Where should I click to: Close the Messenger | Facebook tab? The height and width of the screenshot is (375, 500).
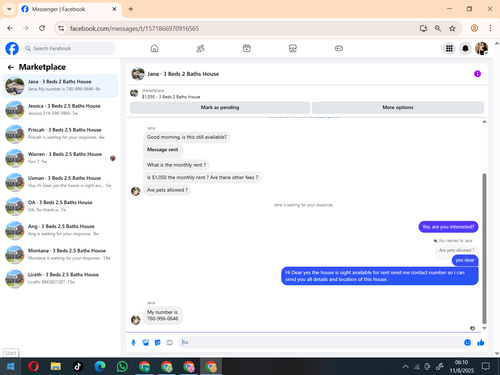coord(114,9)
